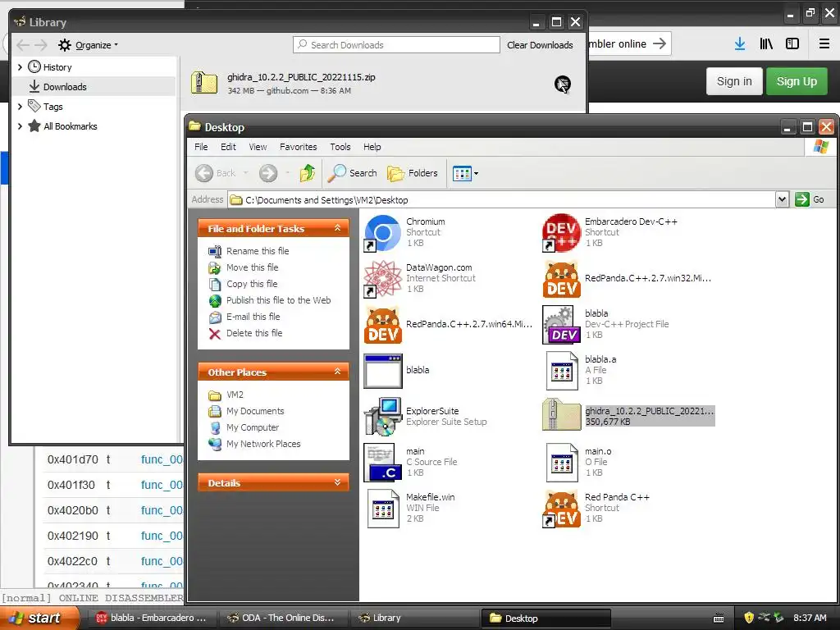Image resolution: width=840 pixels, height=630 pixels.
Task: Toggle the browser sidebar icon
Action: tap(792, 44)
